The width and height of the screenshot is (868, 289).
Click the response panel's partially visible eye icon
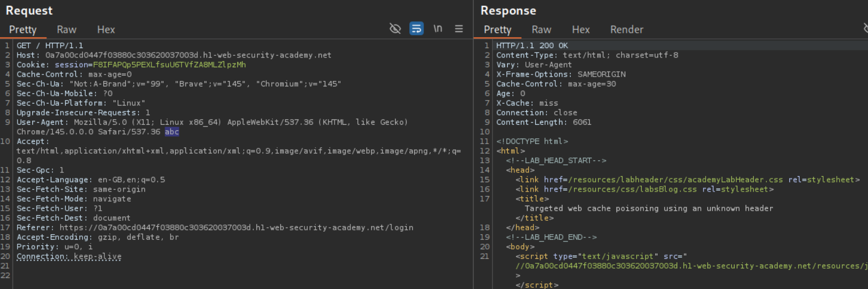(x=865, y=28)
